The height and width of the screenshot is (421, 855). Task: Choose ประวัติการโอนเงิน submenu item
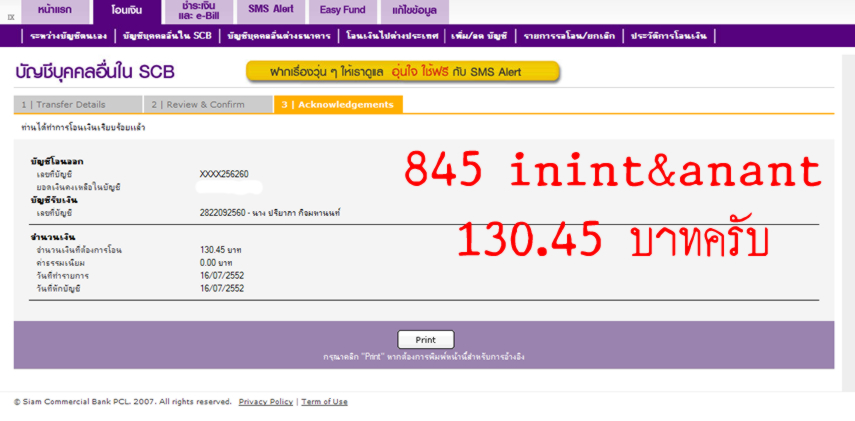pos(669,37)
